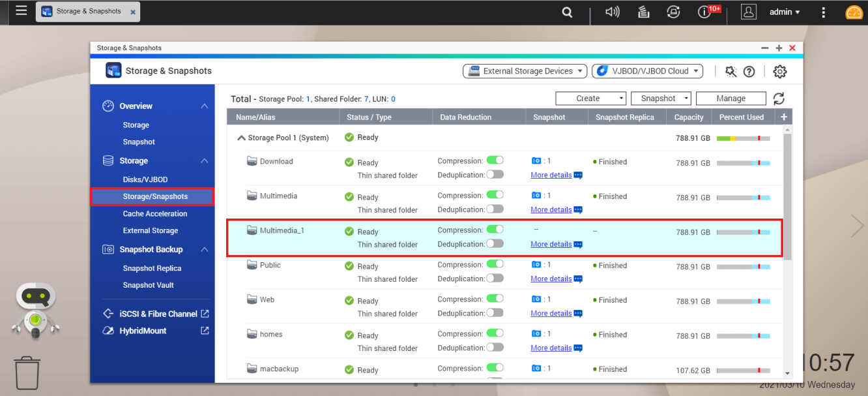
Task: Open the notifications icon with 10+ badge
Action: point(704,12)
